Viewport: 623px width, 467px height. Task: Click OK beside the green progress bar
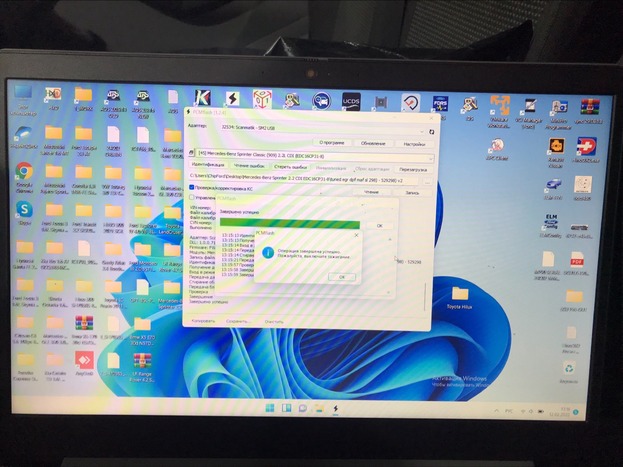pyautogui.click(x=379, y=226)
